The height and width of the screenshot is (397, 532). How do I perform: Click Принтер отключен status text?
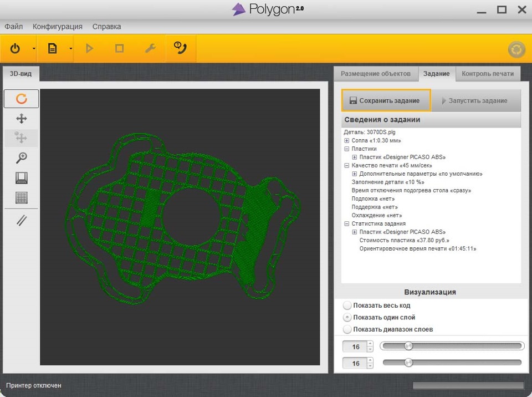click(x=34, y=385)
